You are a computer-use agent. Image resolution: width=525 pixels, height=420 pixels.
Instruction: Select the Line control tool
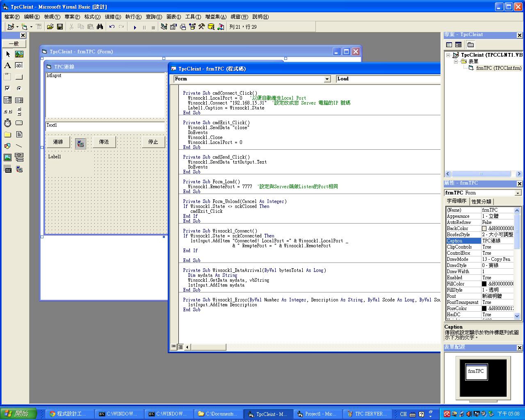click(19, 146)
